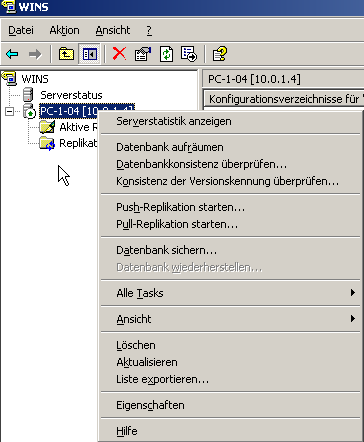The image size is (364, 442).
Task: Toggle the show/hide console tree icon
Action: coord(89,54)
